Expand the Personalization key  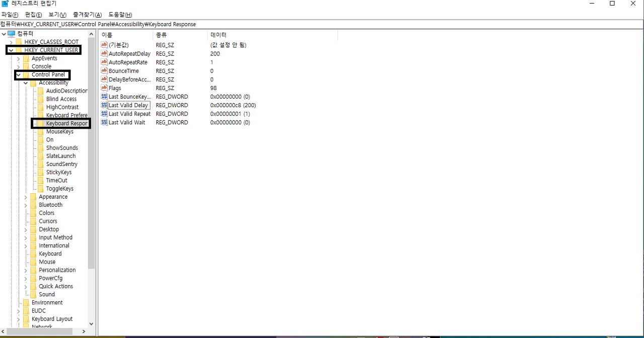coord(26,270)
